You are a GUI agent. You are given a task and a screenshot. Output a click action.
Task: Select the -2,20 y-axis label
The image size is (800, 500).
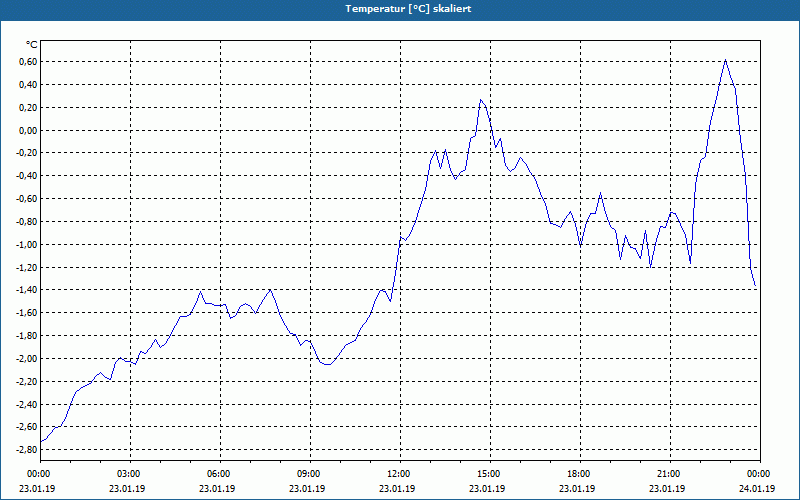(27, 382)
